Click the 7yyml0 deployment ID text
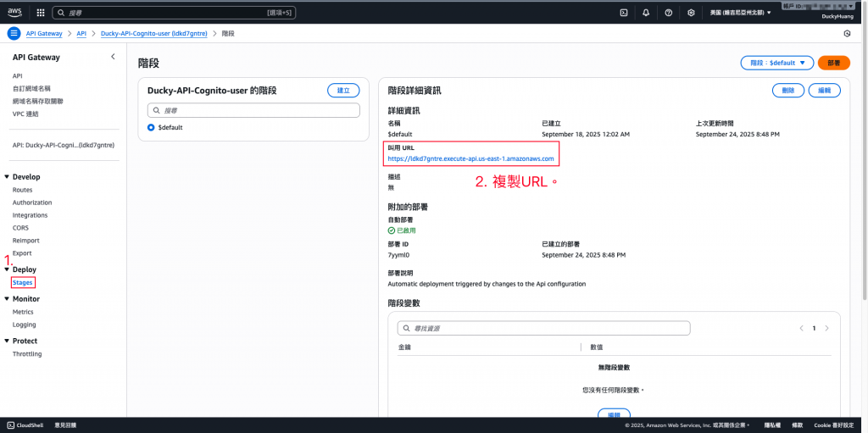This screenshot has height=433, width=868. [398, 255]
